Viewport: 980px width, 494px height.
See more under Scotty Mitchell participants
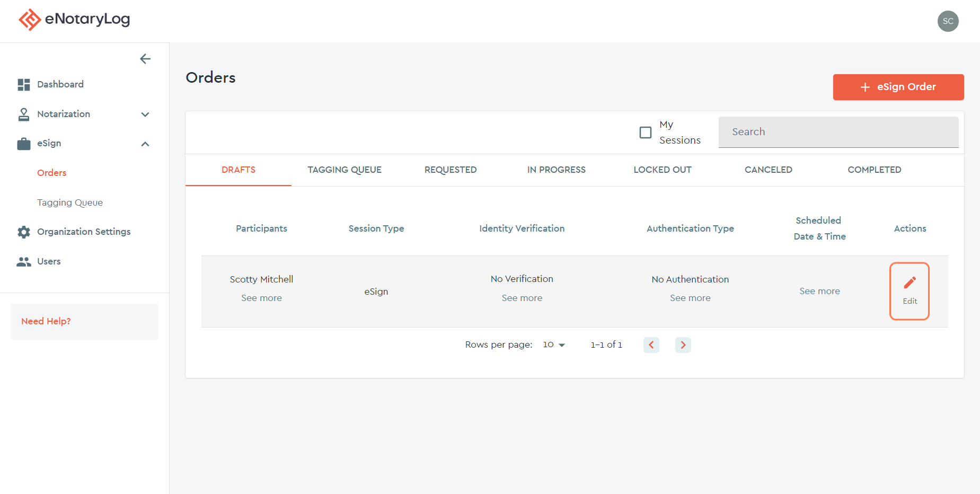pyautogui.click(x=261, y=298)
